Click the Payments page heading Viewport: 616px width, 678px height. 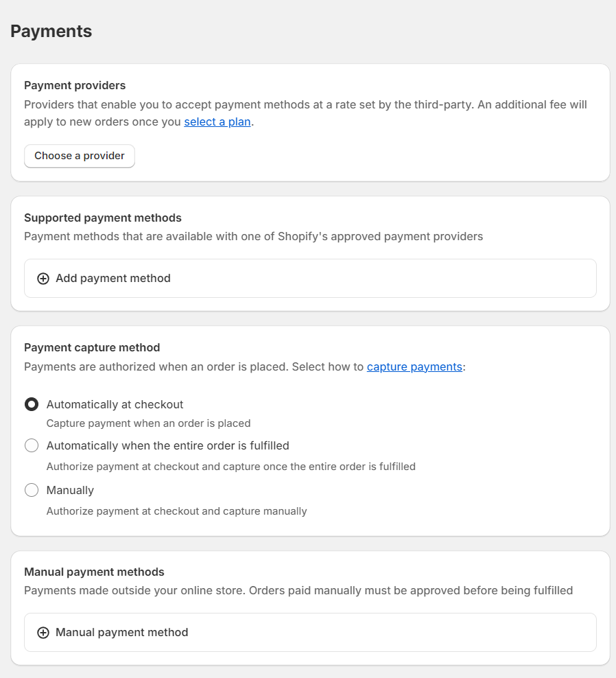(x=51, y=31)
